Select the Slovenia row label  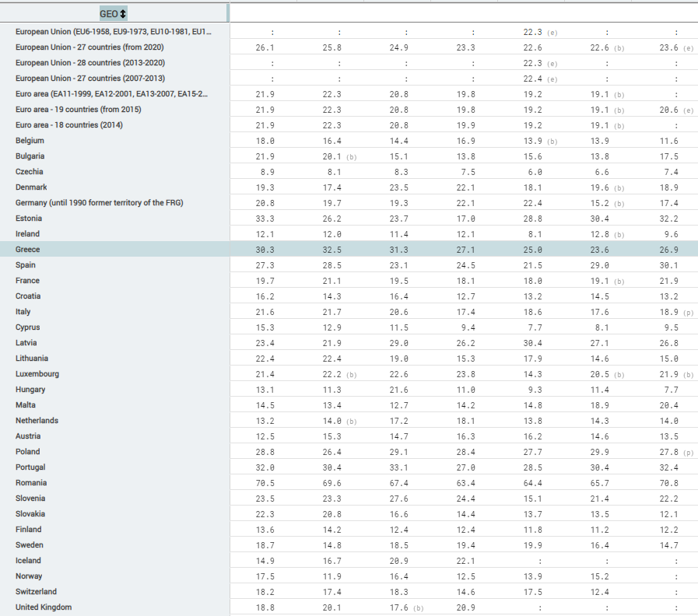pyautogui.click(x=30, y=499)
